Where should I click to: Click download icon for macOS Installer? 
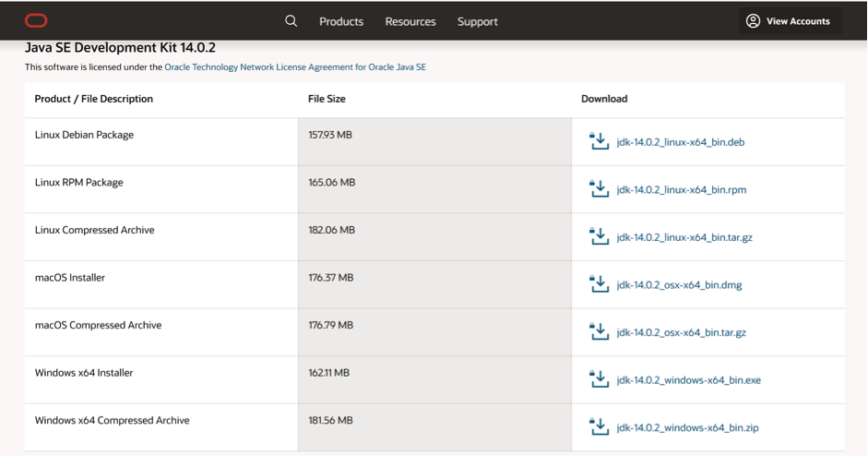599,284
